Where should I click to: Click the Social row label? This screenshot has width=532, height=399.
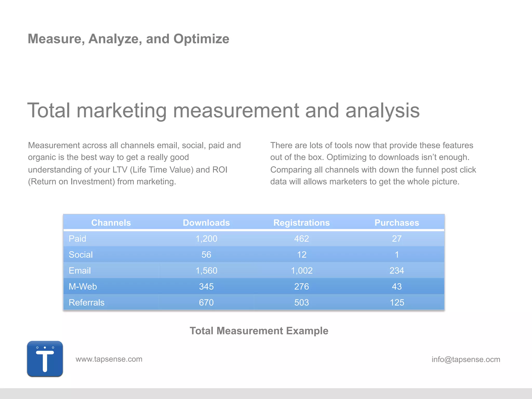[x=81, y=255]
